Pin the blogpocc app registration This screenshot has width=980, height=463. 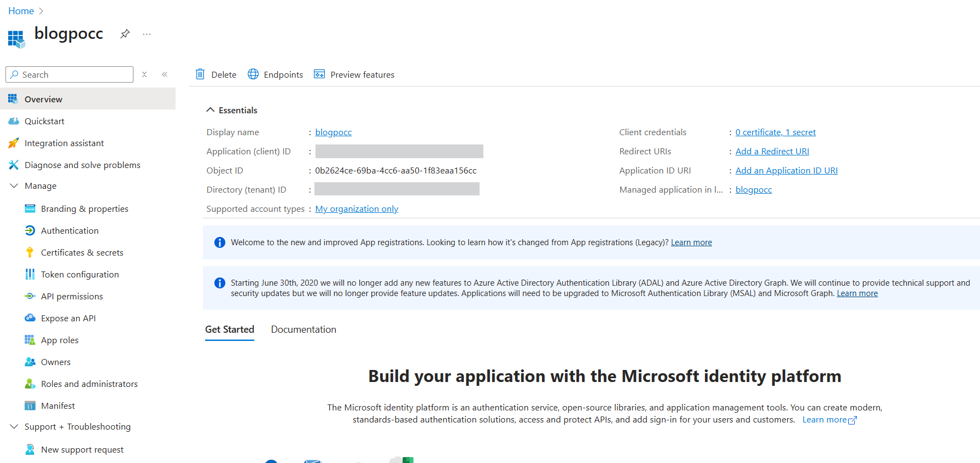click(x=125, y=34)
